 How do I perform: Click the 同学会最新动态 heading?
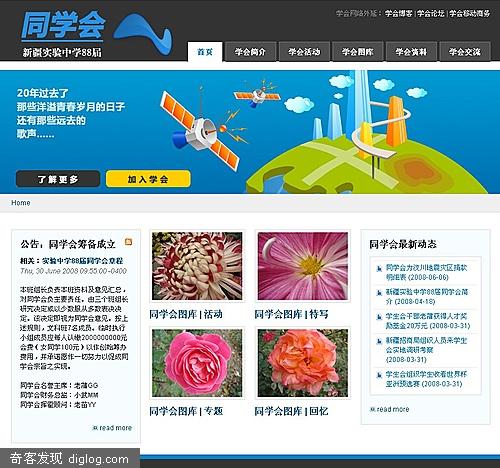[x=403, y=244]
